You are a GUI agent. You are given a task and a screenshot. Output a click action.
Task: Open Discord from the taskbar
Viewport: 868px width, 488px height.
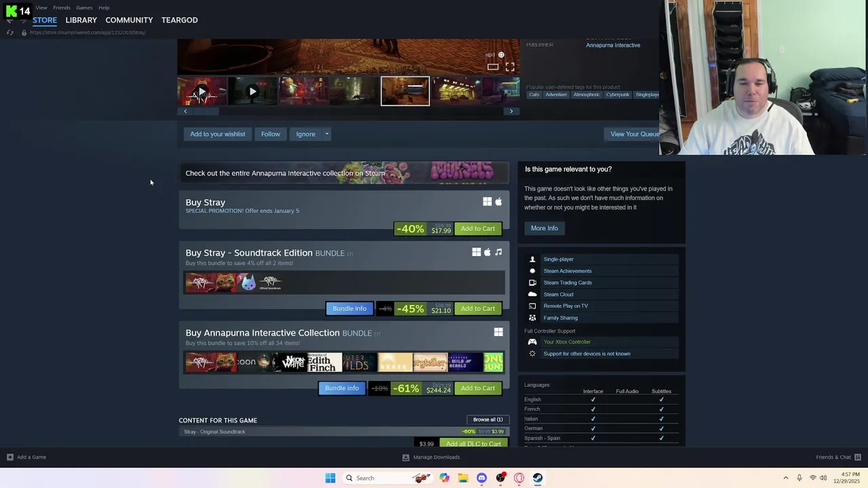(x=481, y=478)
